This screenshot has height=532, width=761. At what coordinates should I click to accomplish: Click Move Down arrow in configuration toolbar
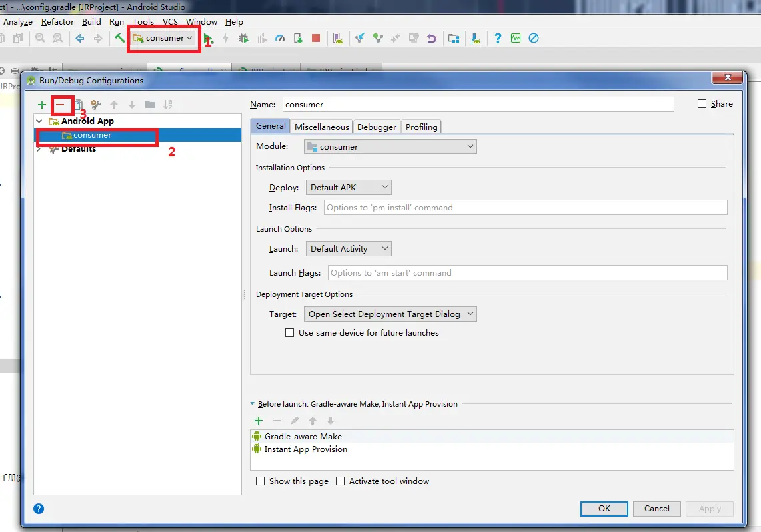(132, 105)
